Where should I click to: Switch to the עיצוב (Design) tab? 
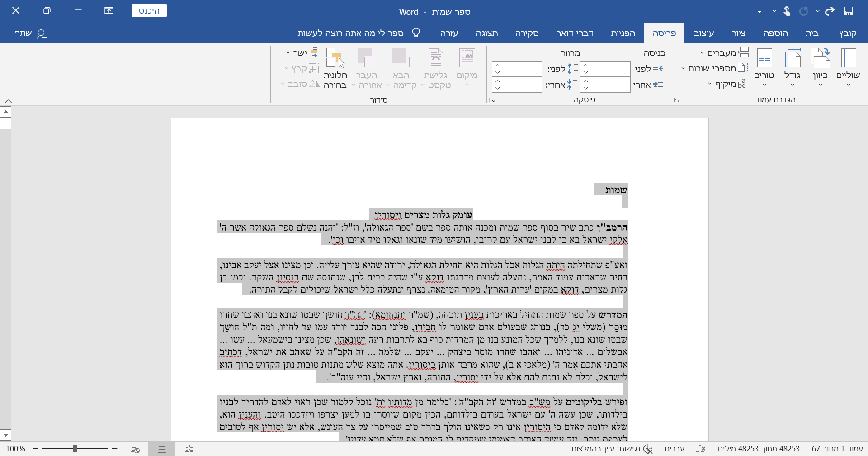(x=704, y=33)
